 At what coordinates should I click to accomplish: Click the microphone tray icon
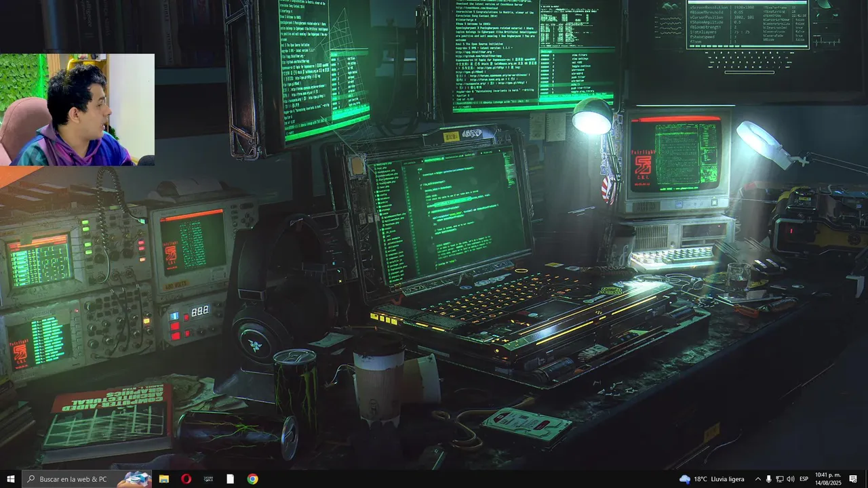pyautogui.click(x=768, y=479)
